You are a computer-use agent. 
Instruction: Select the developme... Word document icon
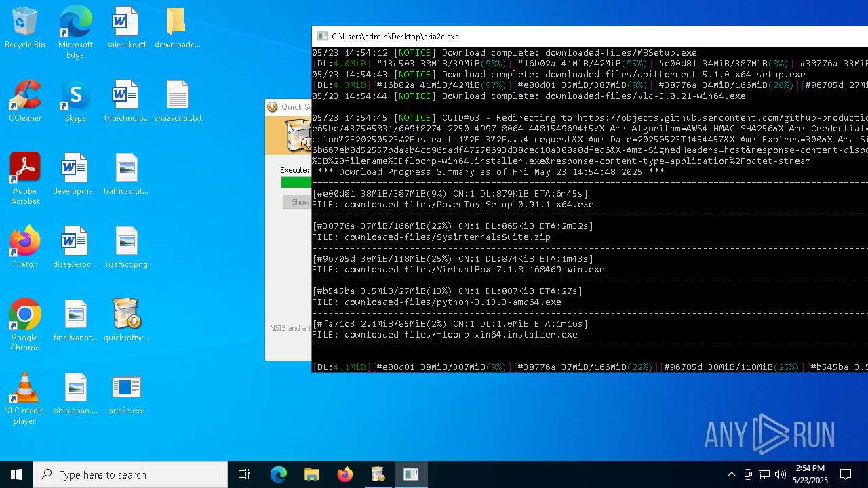[x=75, y=175]
